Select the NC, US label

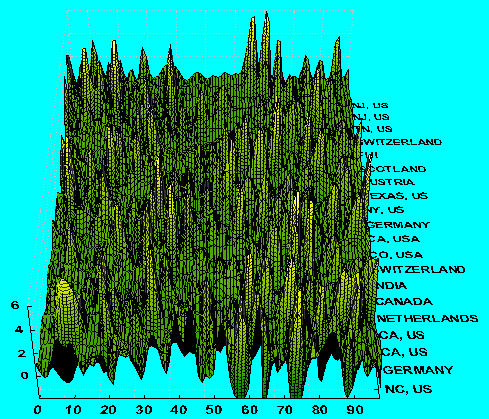(x=408, y=389)
